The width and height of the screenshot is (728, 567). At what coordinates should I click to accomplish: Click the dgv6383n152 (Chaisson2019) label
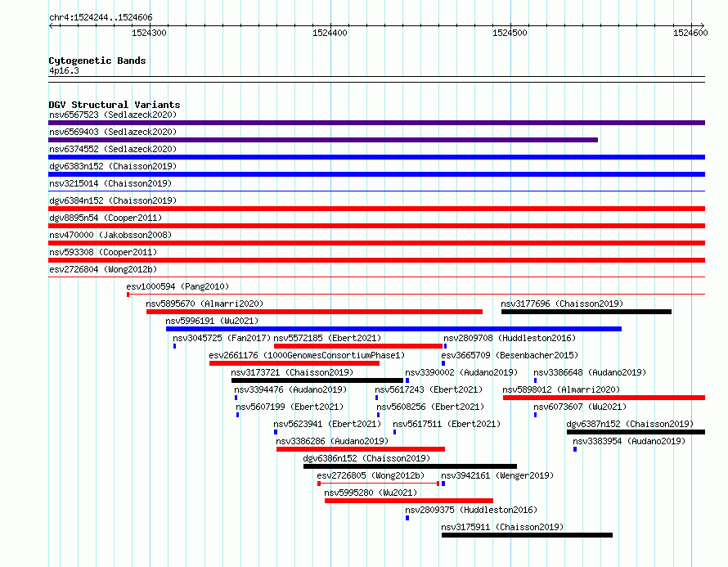113,166
